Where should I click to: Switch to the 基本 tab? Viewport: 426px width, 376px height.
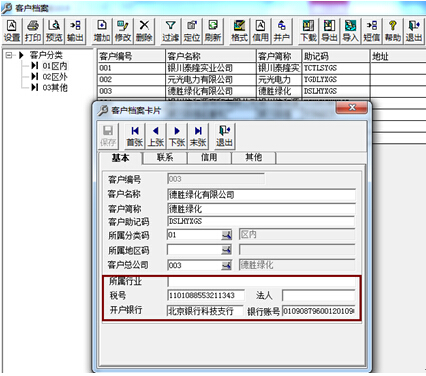tap(120, 158)
